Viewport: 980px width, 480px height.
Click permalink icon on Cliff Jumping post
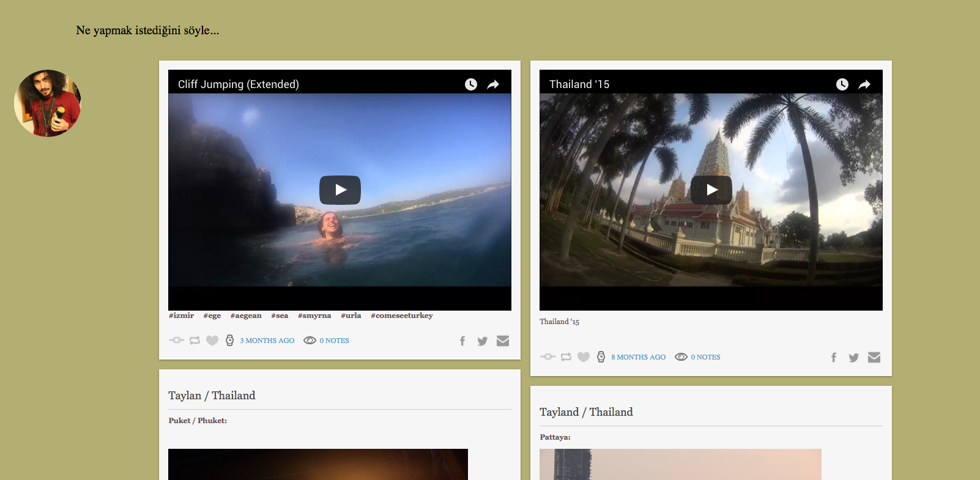click(177, 340)
